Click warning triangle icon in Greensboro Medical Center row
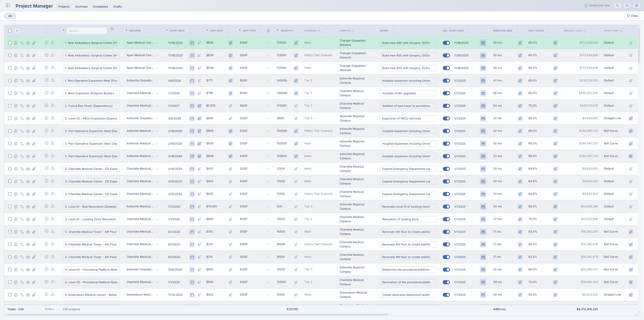 pyautogui.click(x=53, y=294)
